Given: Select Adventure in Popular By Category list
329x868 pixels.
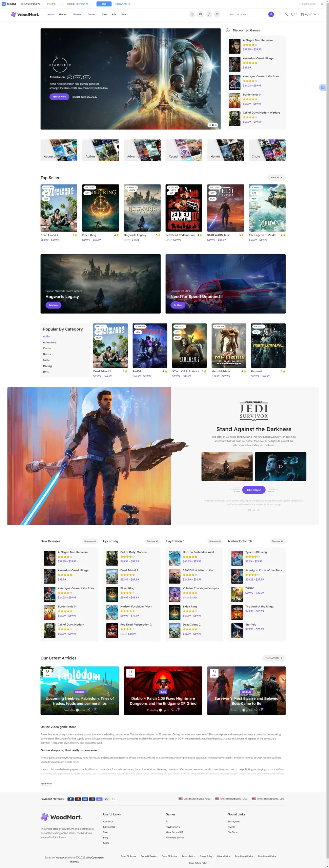Looking at the screenshot, I should click(x=50, y=342).
